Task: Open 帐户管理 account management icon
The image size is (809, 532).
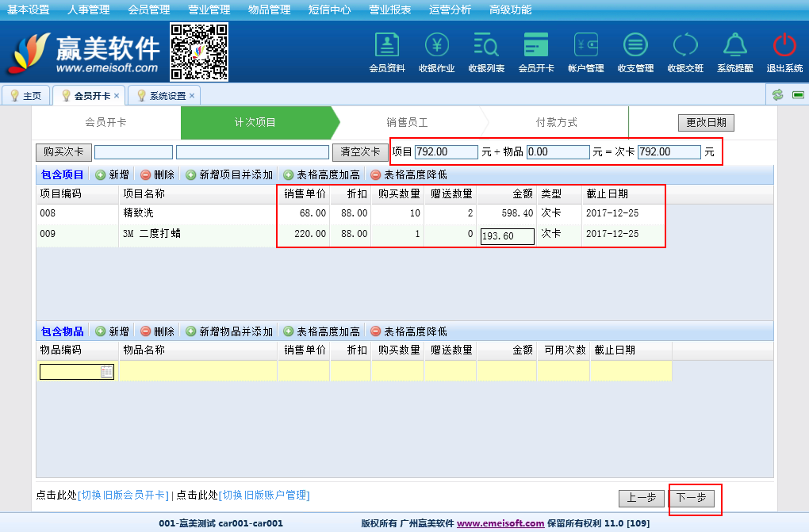Action: pyautogui.click(x=586, y=52)
